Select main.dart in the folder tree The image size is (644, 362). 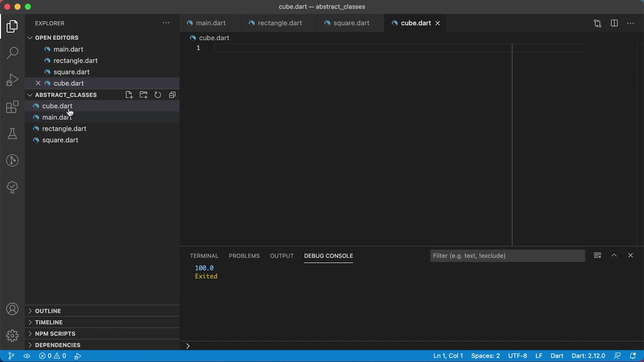pyautogui.click(x=102, y=117)
